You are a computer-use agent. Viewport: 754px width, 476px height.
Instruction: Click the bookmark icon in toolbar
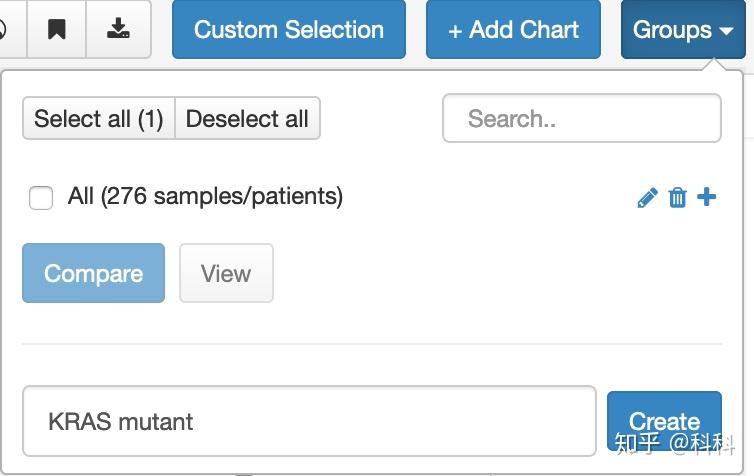(x=57, y=29)
